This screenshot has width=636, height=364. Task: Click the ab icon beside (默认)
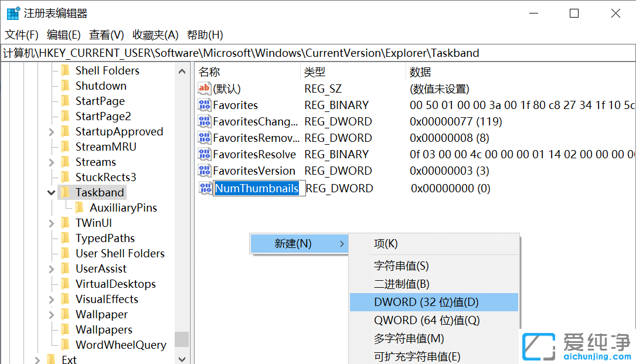204,89
